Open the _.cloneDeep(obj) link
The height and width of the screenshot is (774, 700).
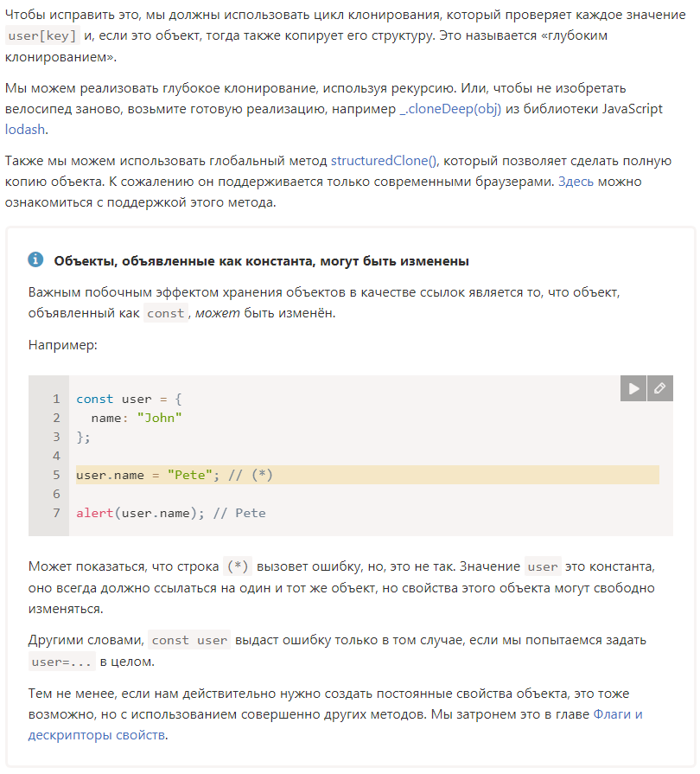point(449,109)
